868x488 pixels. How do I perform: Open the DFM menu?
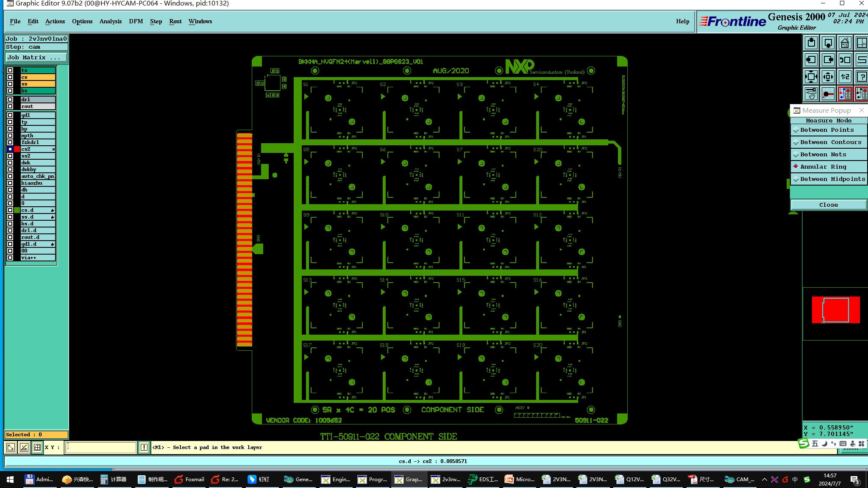136,22
